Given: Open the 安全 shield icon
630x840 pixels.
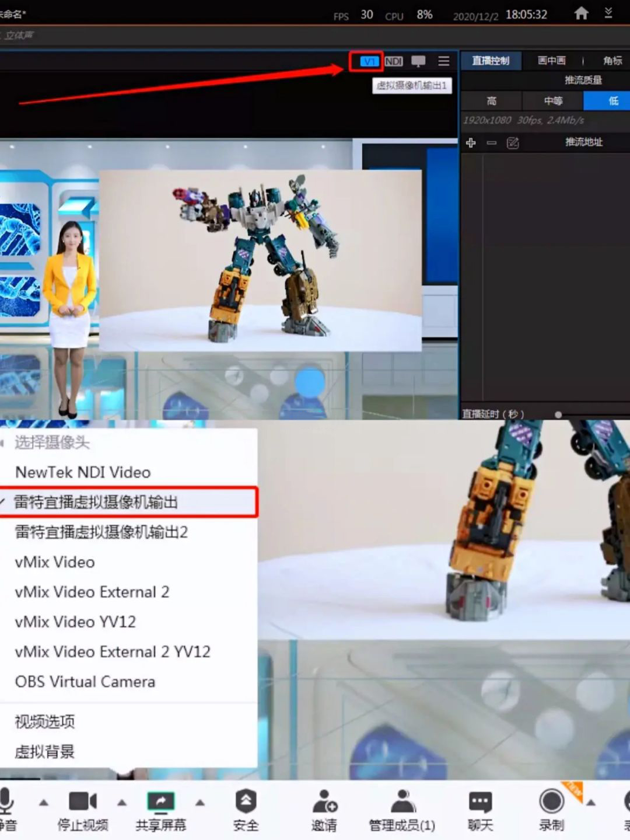Looking at the screenshot, I should pos(246,801).
